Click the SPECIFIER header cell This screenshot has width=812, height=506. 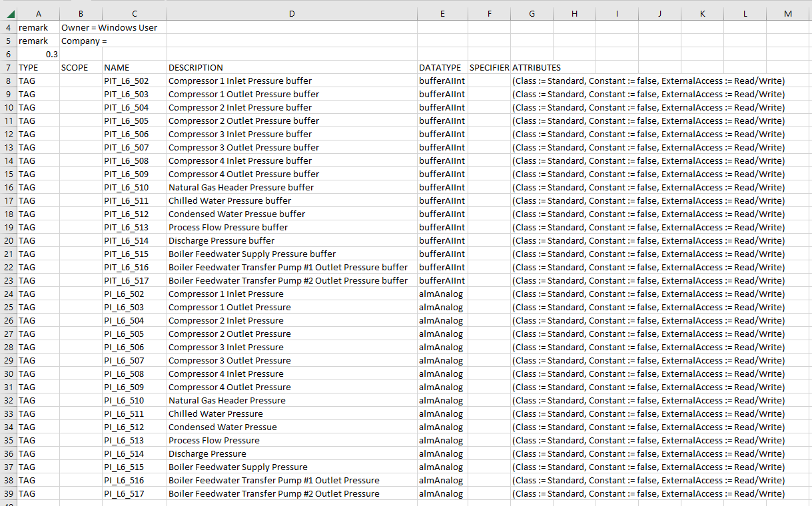(x=489, y=67)
